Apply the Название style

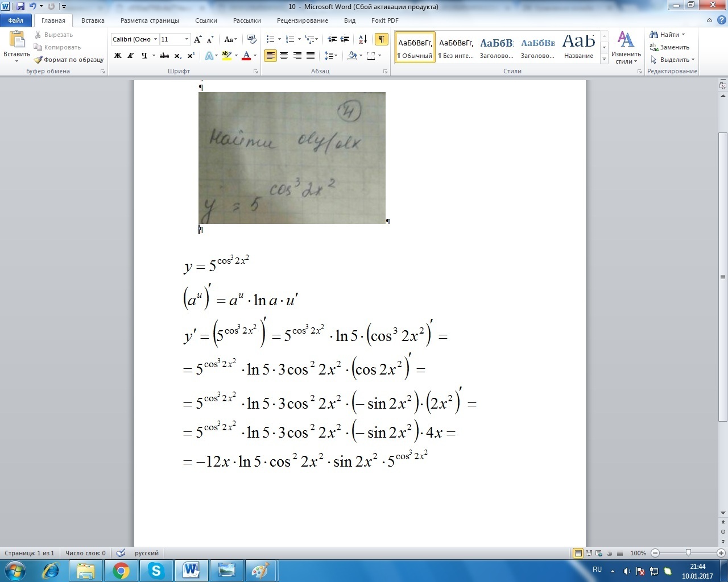(579, 47)
